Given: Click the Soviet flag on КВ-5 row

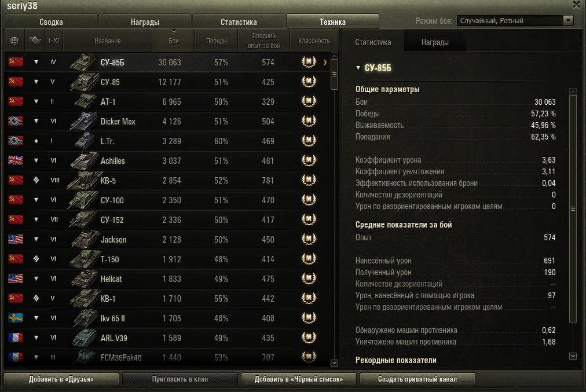Looking at the screenshot, I should (x=16, y=180).
